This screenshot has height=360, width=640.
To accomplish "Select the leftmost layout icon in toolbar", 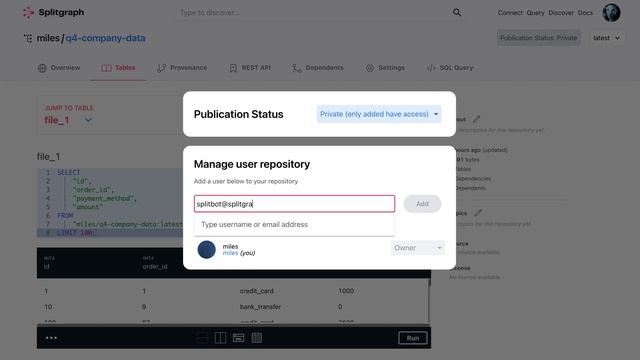I will 202,338.
